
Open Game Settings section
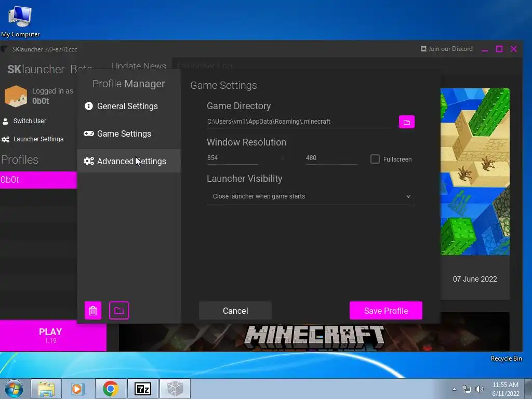(x=129, y=134)
